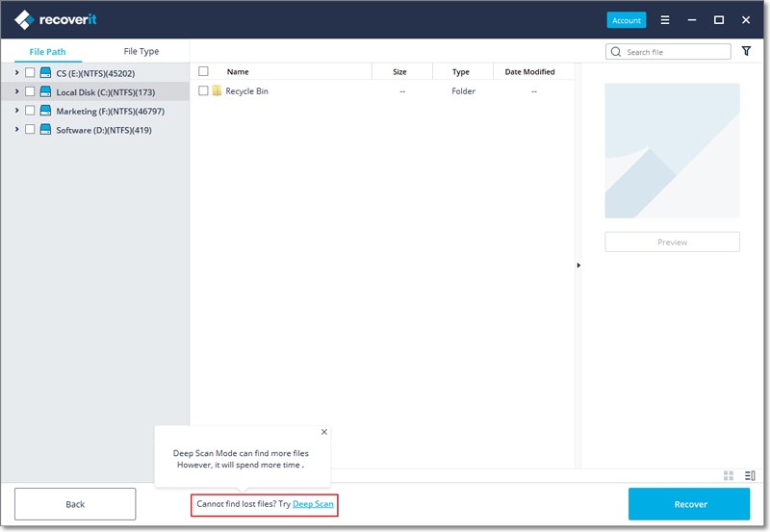Click the Software (D:) drive icon
The height and width of the screenshot is (532, 770).
click(45, 129)
